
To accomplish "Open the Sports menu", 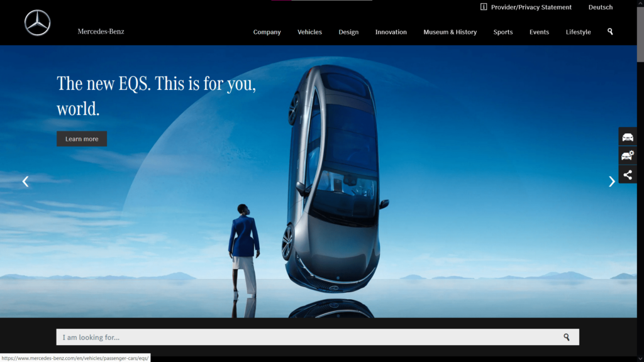I will (503, 32).
